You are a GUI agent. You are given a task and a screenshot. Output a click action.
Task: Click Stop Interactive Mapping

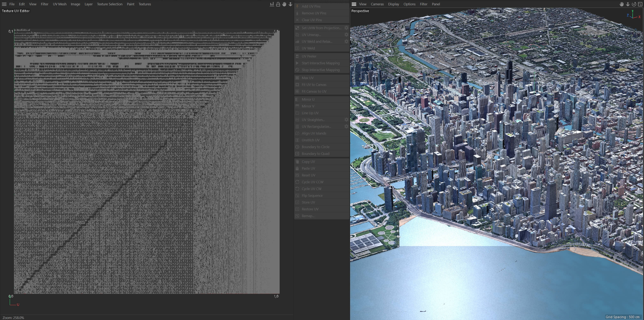(x=322, y=70)
